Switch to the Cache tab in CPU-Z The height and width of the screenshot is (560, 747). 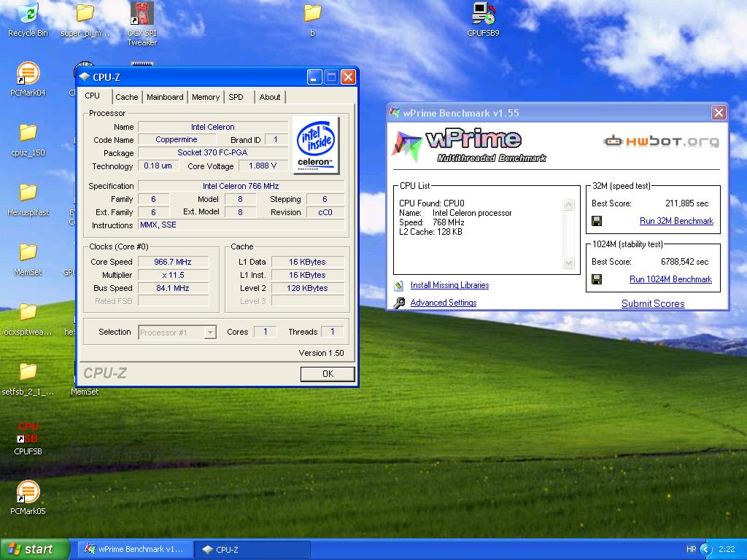[127, 97]
